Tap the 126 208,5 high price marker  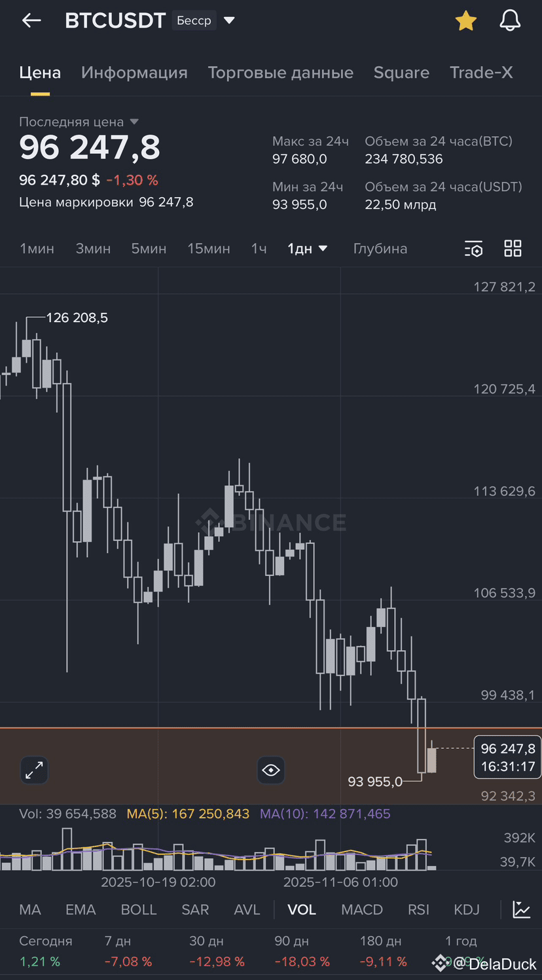point(77,318)
